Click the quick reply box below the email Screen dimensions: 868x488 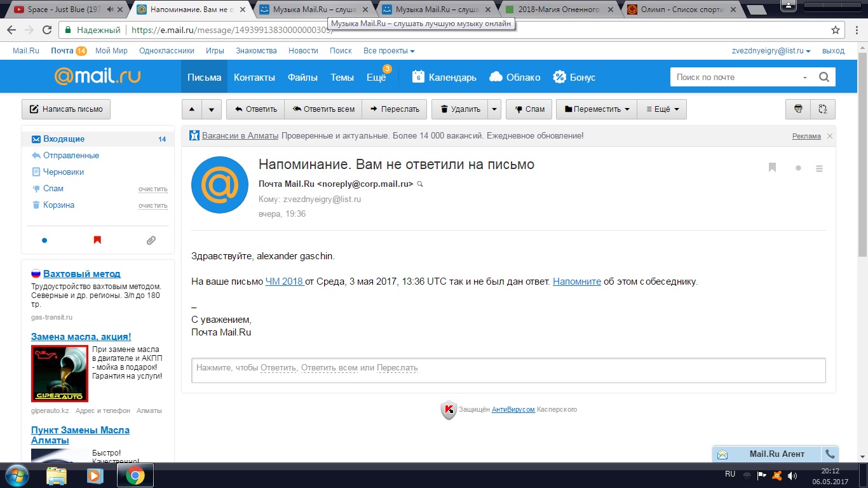[x=508, y=370]
